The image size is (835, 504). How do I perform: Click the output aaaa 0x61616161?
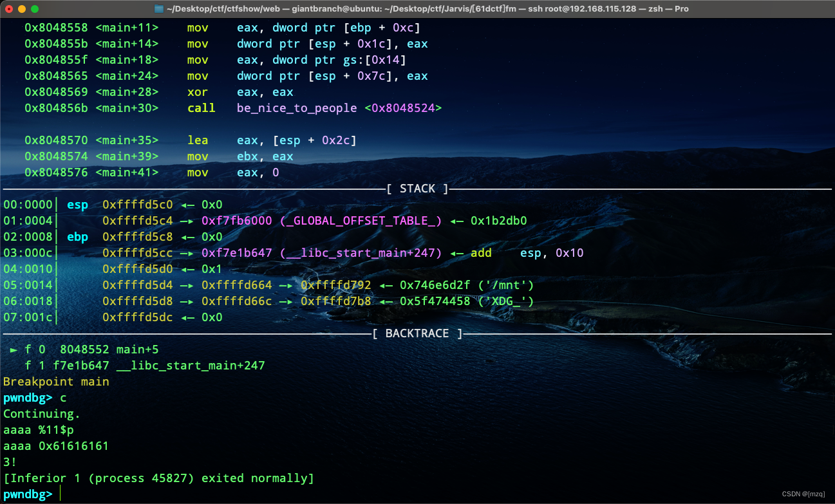56,446
